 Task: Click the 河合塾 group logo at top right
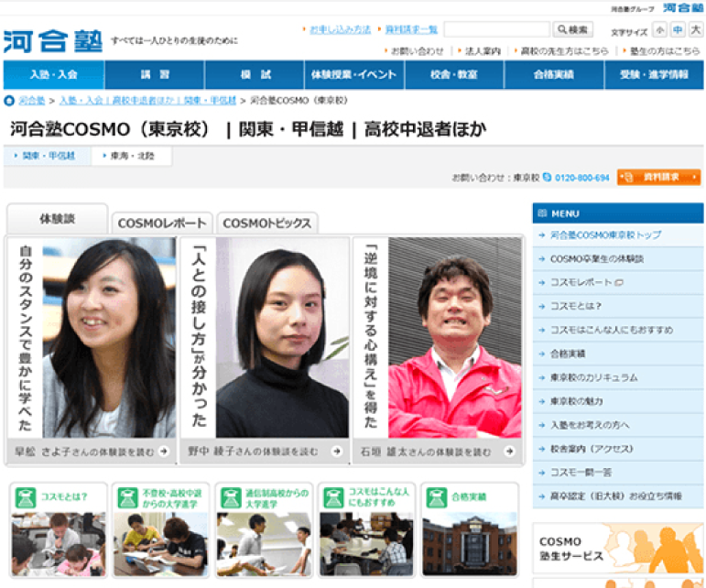[x=682, y=7]
